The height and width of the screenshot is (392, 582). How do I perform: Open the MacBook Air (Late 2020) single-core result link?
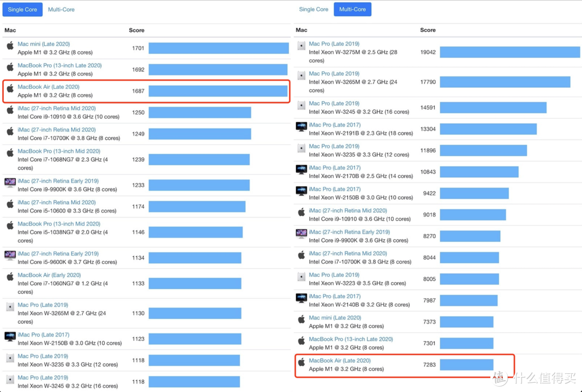(48, 87)
